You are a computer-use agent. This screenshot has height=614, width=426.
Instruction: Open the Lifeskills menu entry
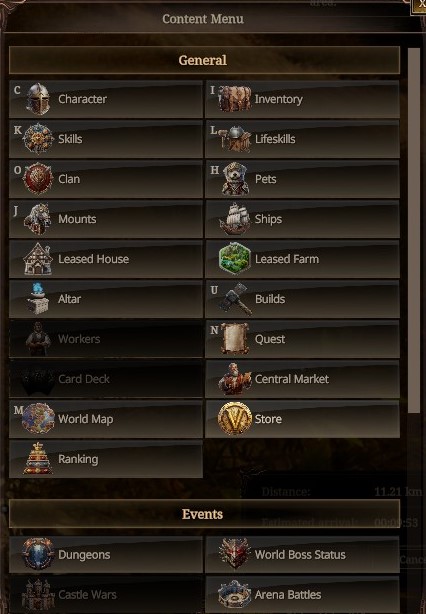[302, 139]
